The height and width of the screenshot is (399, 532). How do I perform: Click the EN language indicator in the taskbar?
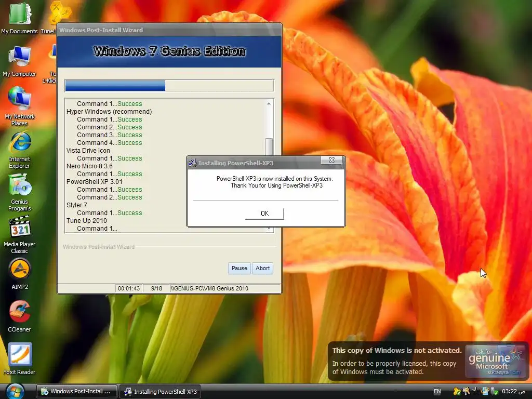pyautogui.click(x=437, y=392)
